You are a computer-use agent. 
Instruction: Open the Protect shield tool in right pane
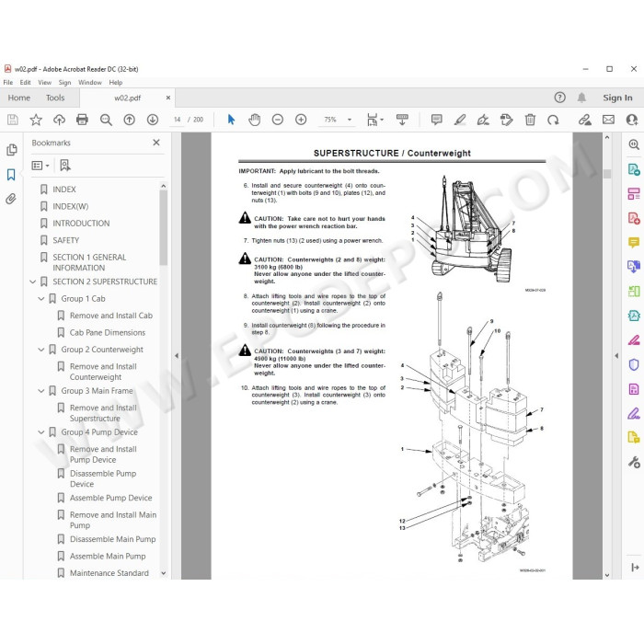tap(634, 364)
